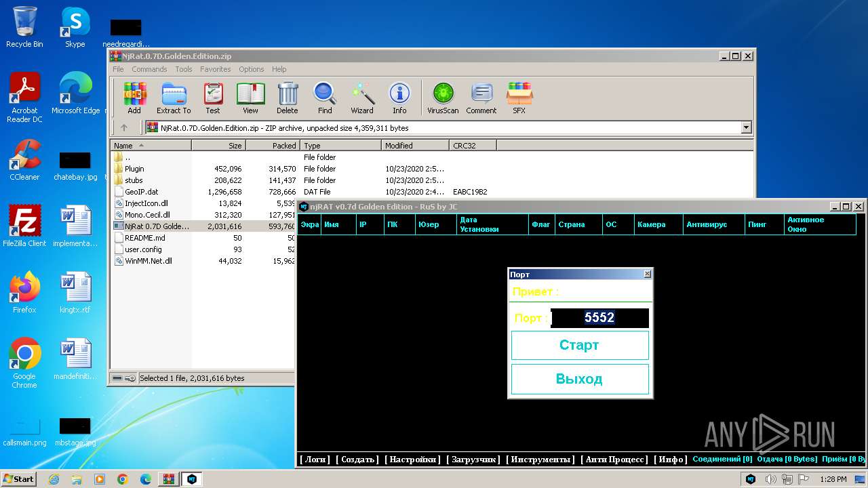Open Options menu in WinRAR

click(251, 69)
